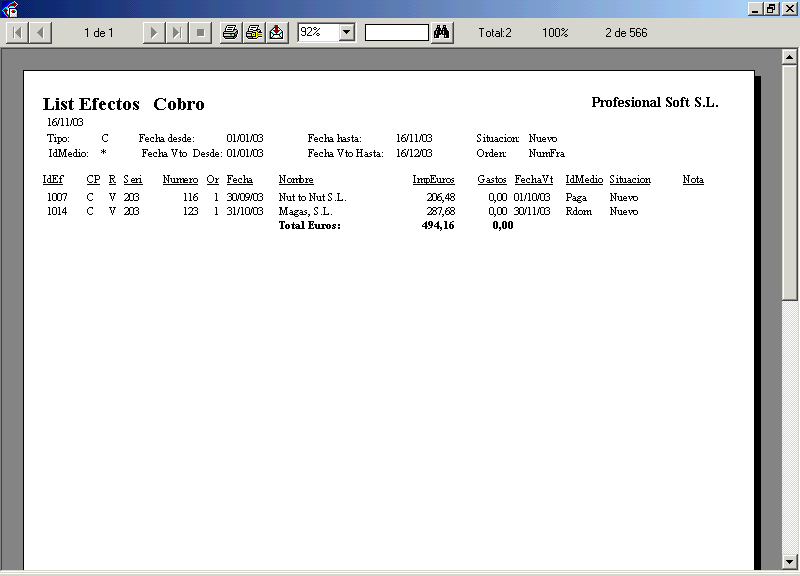Minimize the report window
The image size is (800, 576).
(x=755, y=9)
